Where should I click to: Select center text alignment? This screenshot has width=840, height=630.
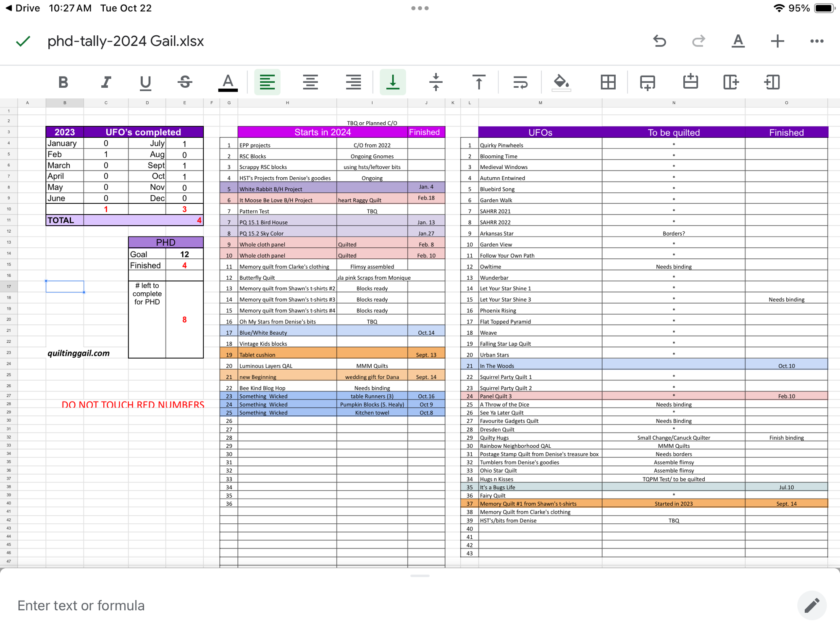310,82
